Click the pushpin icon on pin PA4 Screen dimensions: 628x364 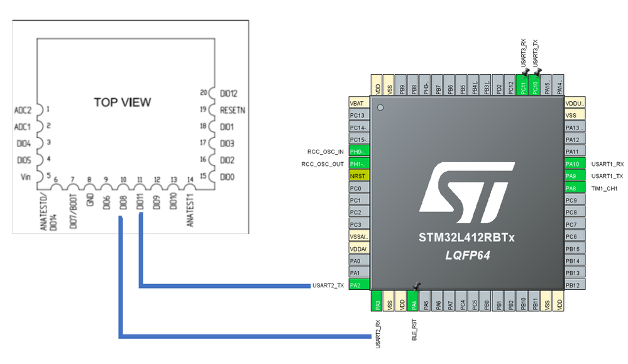(417, 286)
